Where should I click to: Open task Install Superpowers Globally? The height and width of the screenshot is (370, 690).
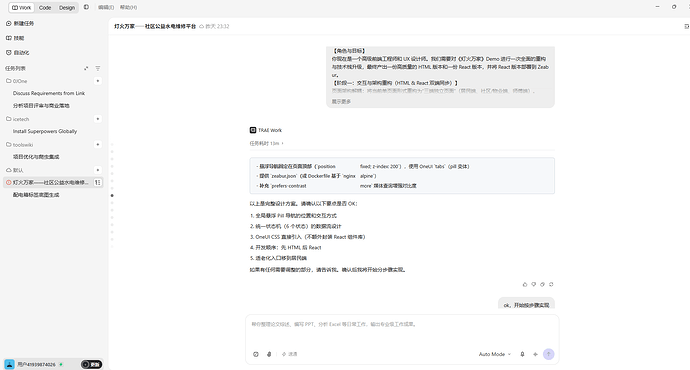[45, 131]
